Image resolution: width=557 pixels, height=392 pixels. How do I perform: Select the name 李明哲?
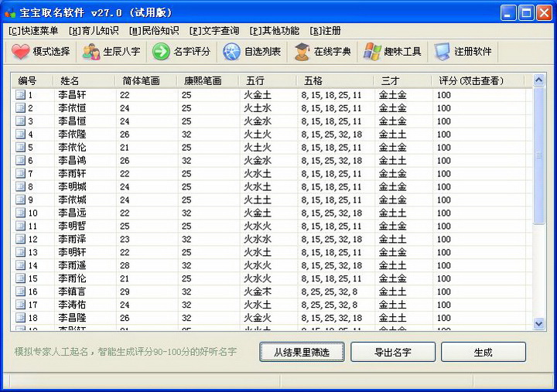click(72, 227)
